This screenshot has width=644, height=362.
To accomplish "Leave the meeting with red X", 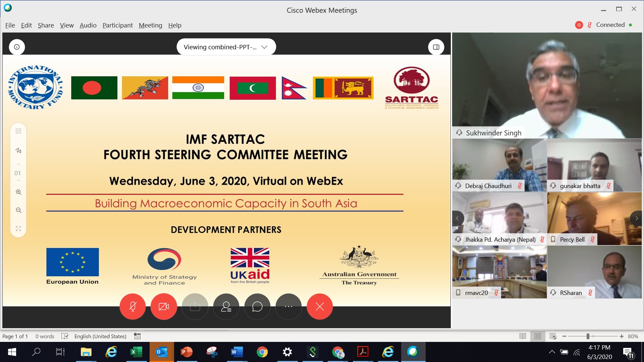I will coord(320,306).
